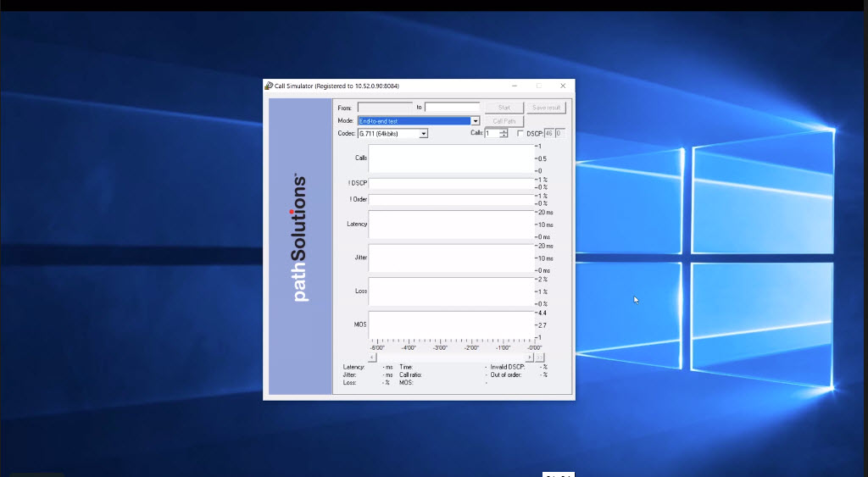Decrease Calls count with the down arrow
The image size is (868, 477).
(504, 136)
